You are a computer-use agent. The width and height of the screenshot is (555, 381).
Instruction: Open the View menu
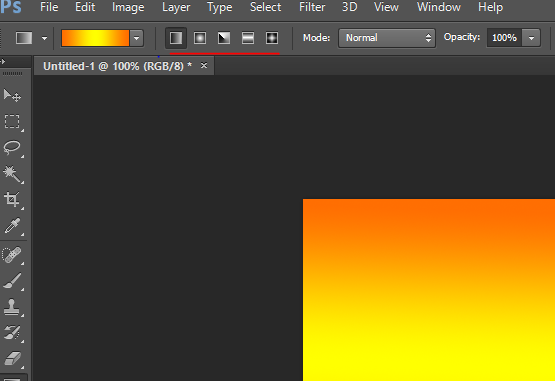[386, 7]
